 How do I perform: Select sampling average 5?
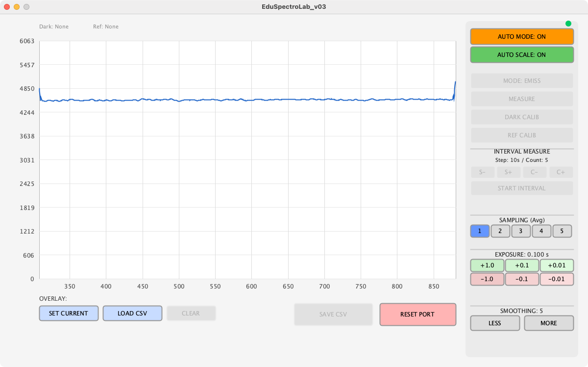coord(562,231)
